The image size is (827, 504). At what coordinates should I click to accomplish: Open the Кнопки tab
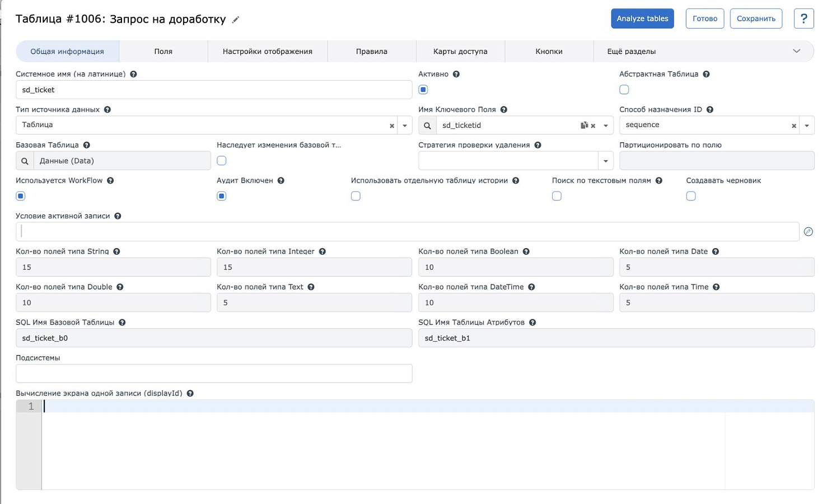[x=549, y=52]
